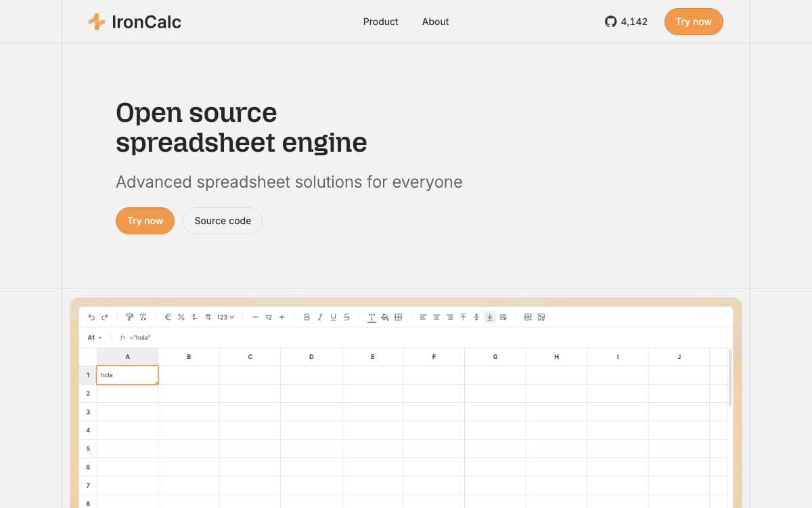Click Try now button in header
Screen dimensions: 812x508
(694, 22)
